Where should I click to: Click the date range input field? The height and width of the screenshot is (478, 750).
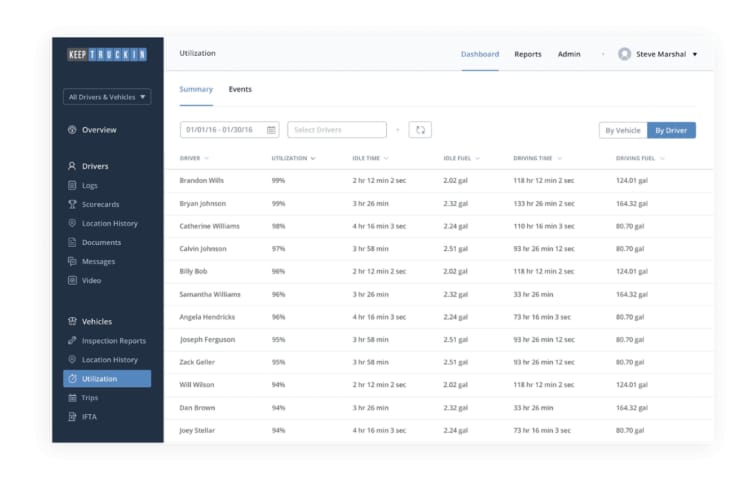(x=230, y=130)
